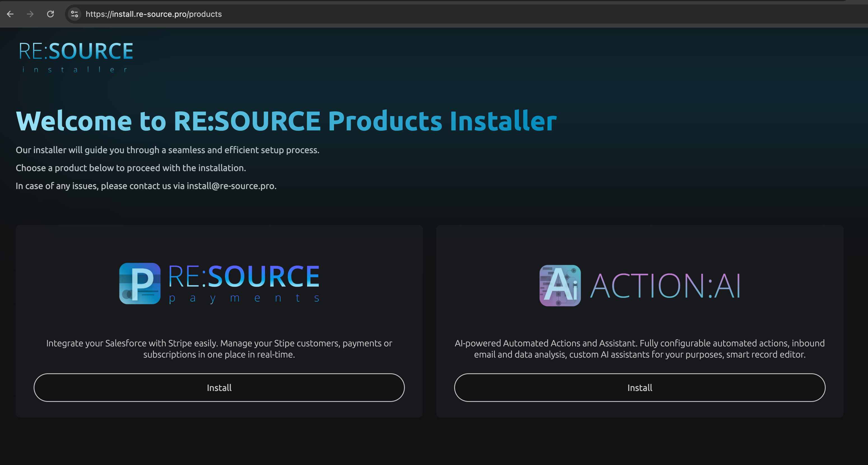Click the Stripe integration description text
Viewport: 868px width, 465px height.
pos(219,349)
